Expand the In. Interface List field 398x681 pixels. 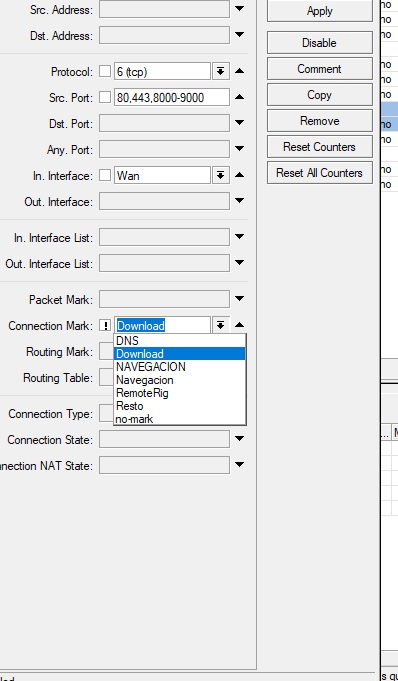(x=239, y=237)
